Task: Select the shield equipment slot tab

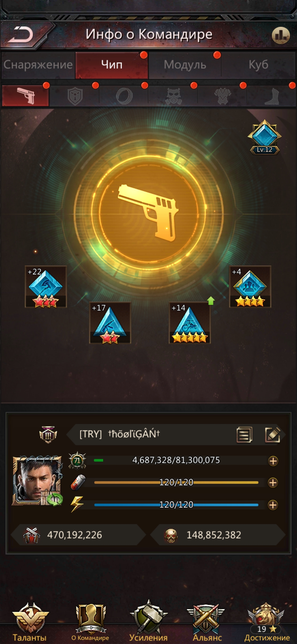Action: [x=75, y=96]
